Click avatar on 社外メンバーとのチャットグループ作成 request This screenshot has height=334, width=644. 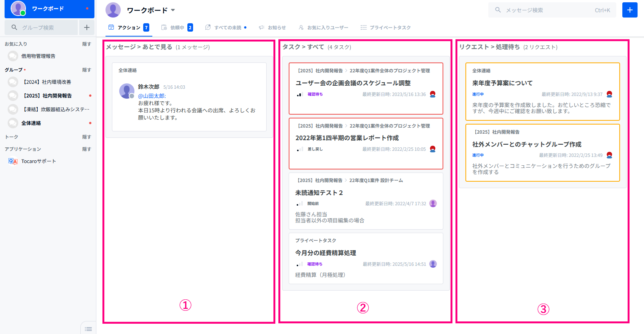(x=609, y=155)
